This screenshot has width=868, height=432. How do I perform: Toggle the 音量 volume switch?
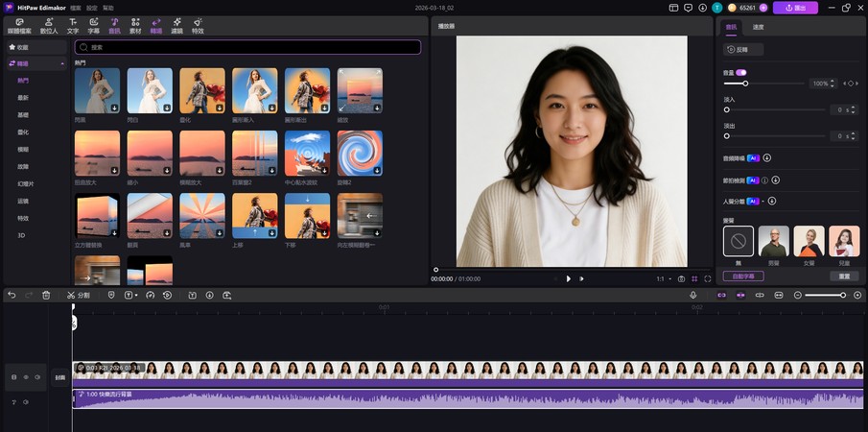pyautogui.click(x=741, y=72)
